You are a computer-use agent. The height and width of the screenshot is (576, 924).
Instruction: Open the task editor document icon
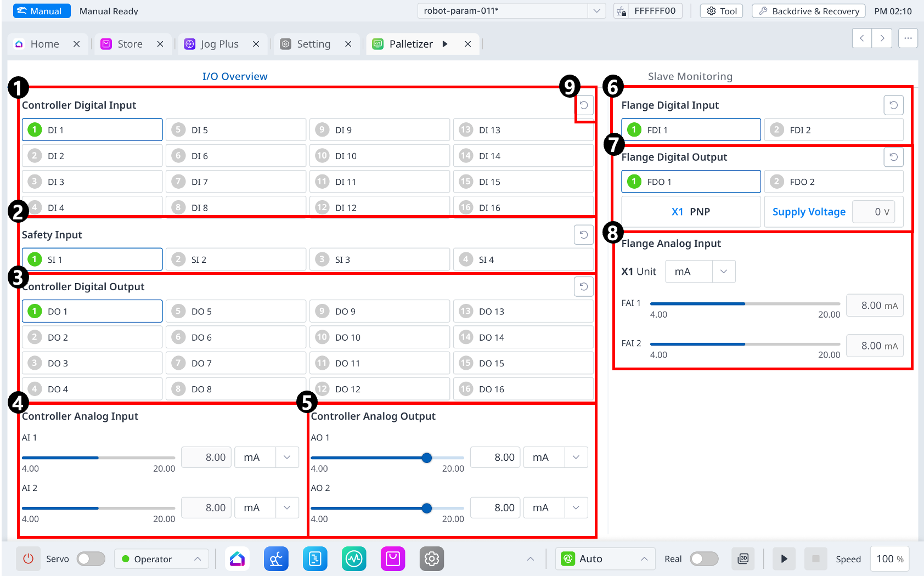[x=315, y=559]
